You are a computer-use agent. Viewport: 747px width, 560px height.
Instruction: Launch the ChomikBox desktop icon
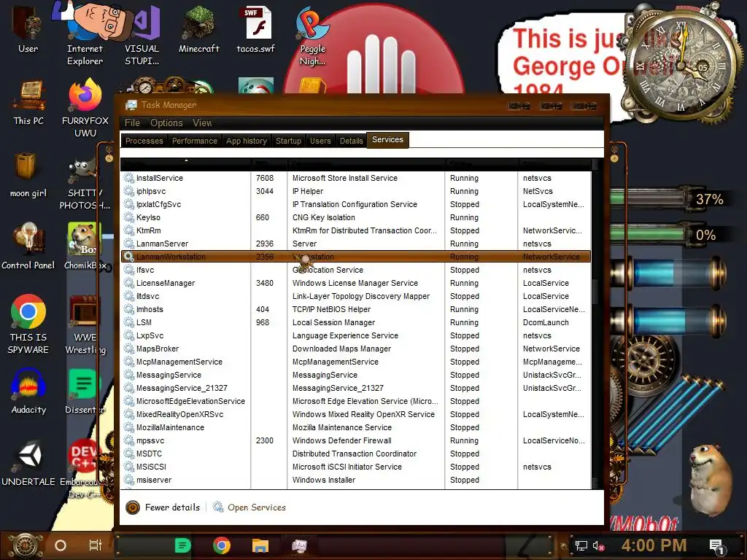(x=85, y=246)
